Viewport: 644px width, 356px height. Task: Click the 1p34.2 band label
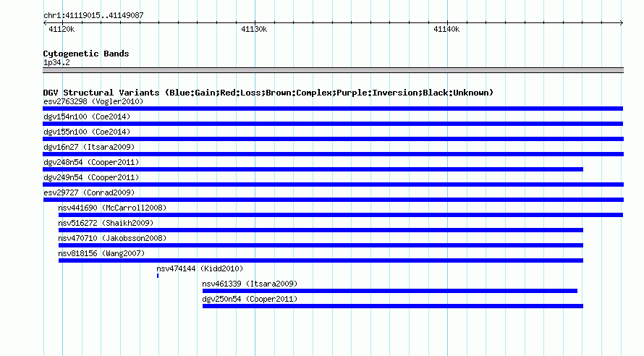(56, 62)
